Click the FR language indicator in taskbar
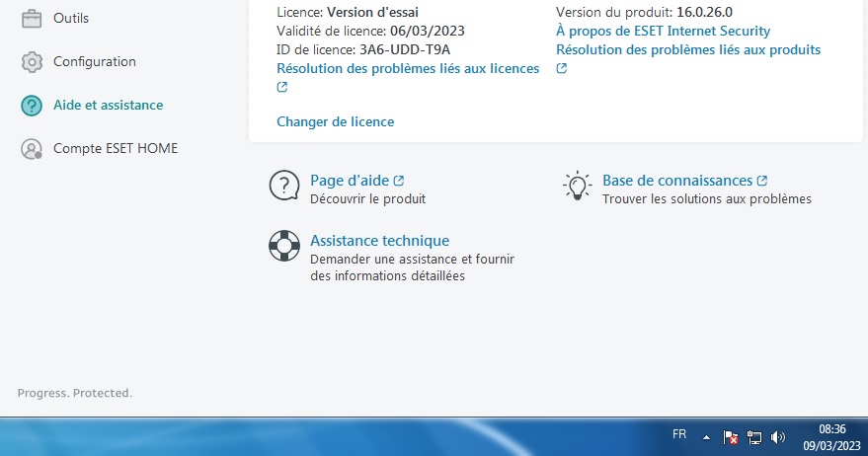 679,434
